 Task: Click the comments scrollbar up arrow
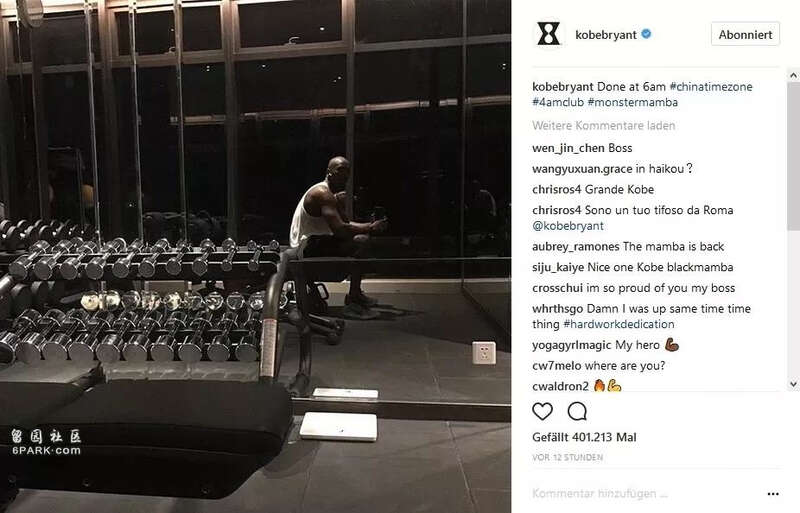tap(793, 76)
